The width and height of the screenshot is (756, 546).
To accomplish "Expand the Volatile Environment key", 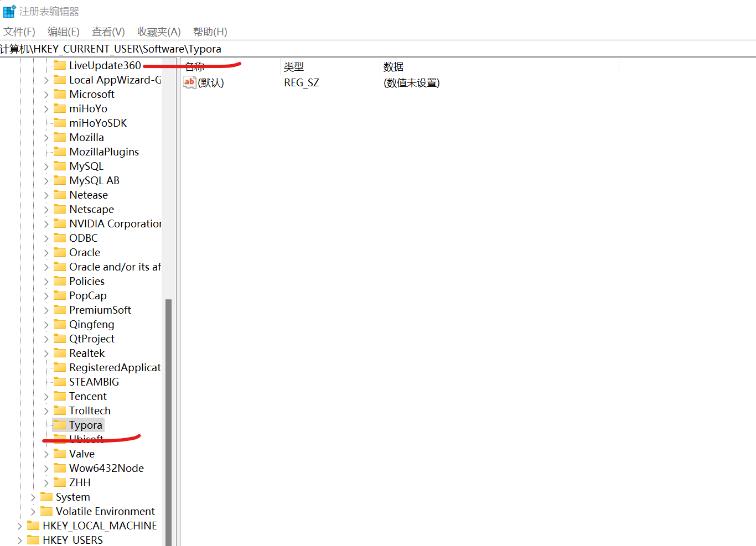I will coord(33,511).
